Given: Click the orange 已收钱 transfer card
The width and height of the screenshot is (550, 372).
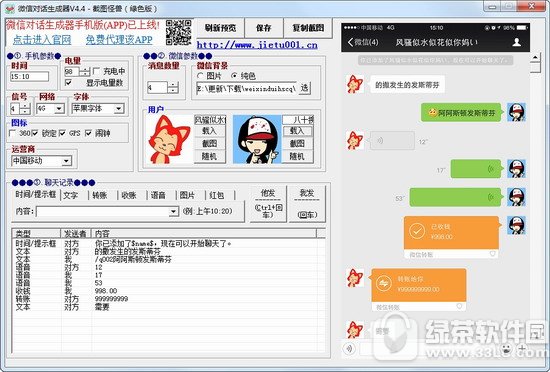Looking at the screenshot, I should [451, 237].
